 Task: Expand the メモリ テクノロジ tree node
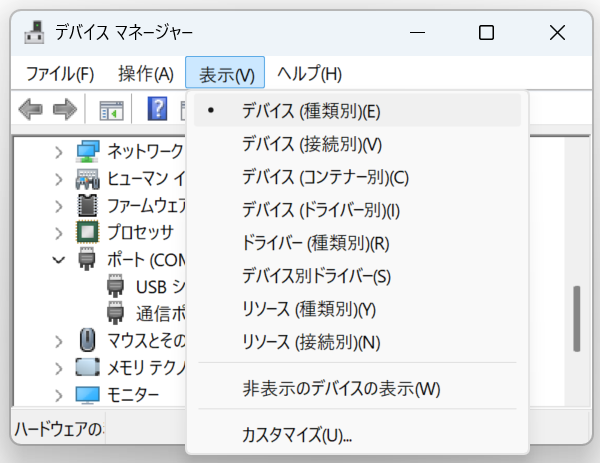point(59,368)
